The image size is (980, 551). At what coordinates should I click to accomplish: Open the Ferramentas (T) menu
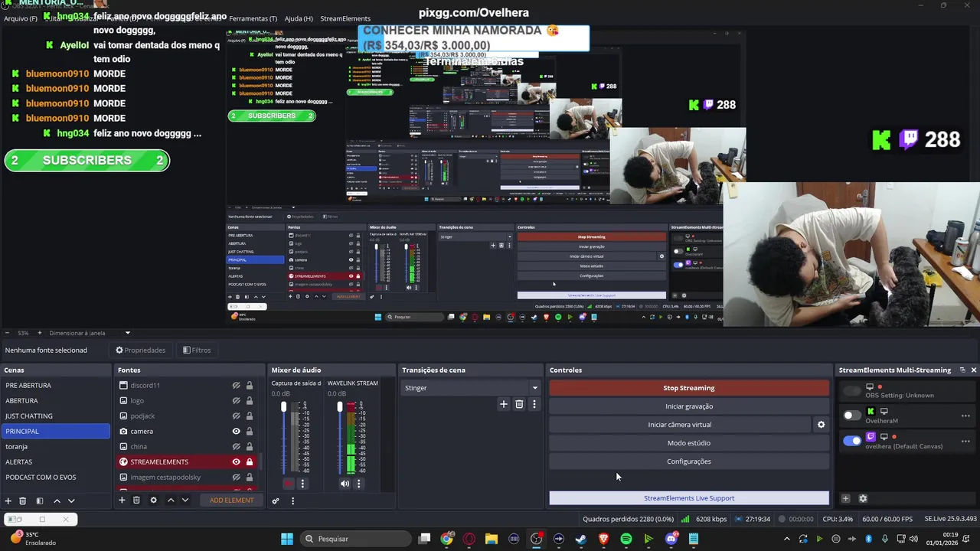tap(253, 18)
